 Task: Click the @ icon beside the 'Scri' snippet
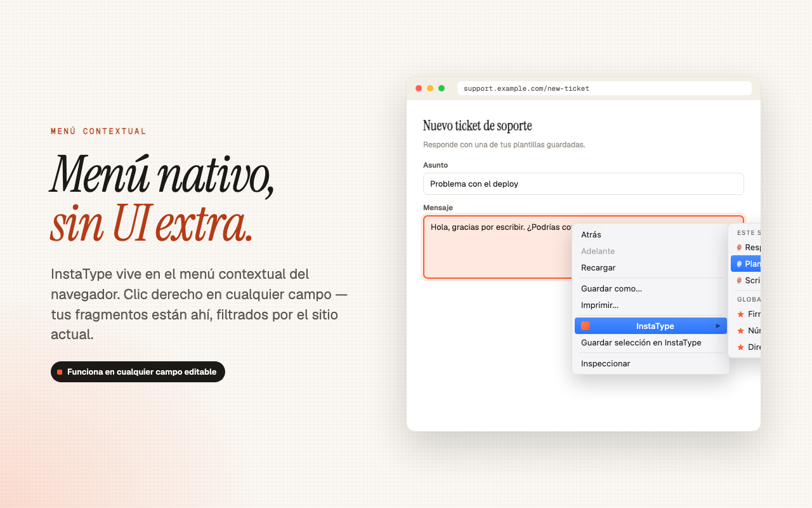(739, 281)
